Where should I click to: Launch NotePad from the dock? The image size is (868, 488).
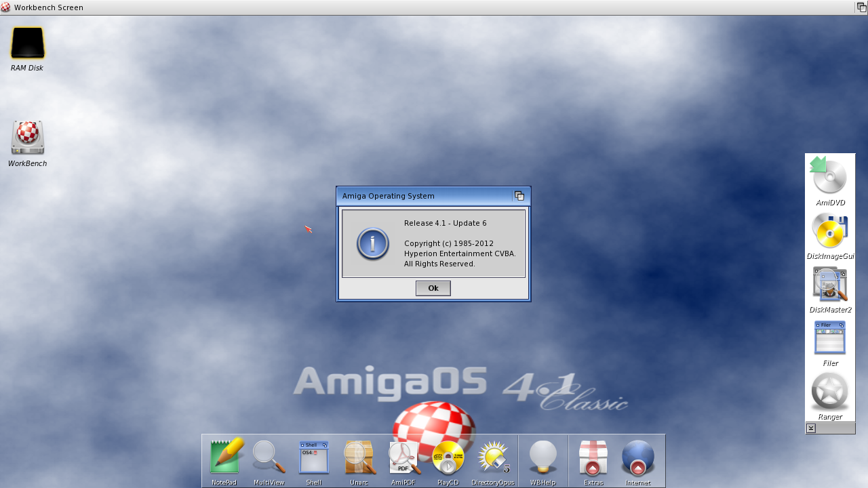pyautogui.click(x=224, y=457)
